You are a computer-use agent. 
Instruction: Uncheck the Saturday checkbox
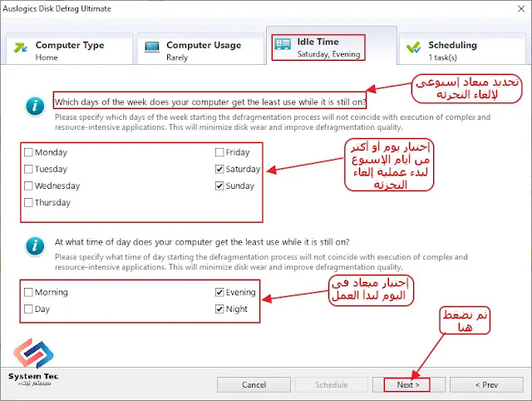point(219,169)
